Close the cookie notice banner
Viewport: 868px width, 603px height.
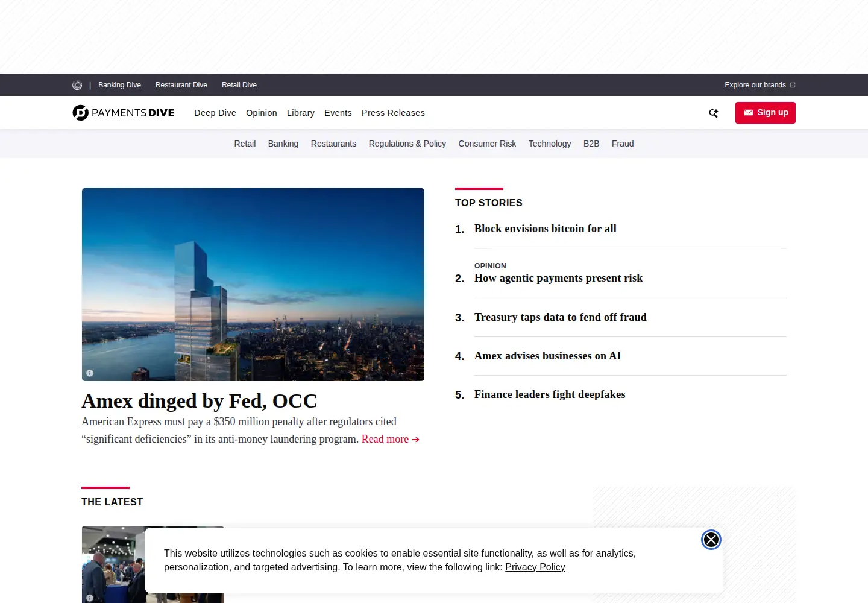tap(711, 540)
